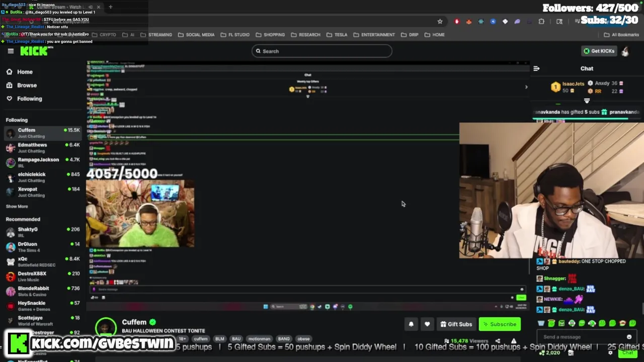Click the KICK logo

[x=34, y=51]
